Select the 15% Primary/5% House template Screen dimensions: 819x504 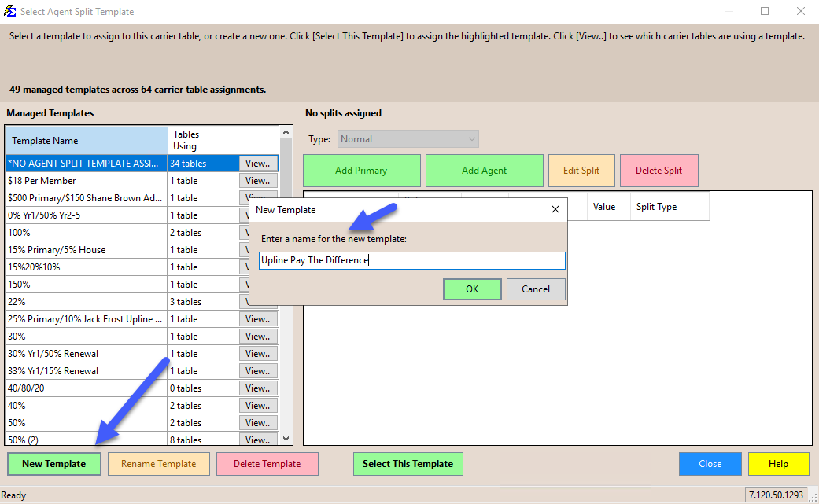pyautogui.click(x=86, y=249)
